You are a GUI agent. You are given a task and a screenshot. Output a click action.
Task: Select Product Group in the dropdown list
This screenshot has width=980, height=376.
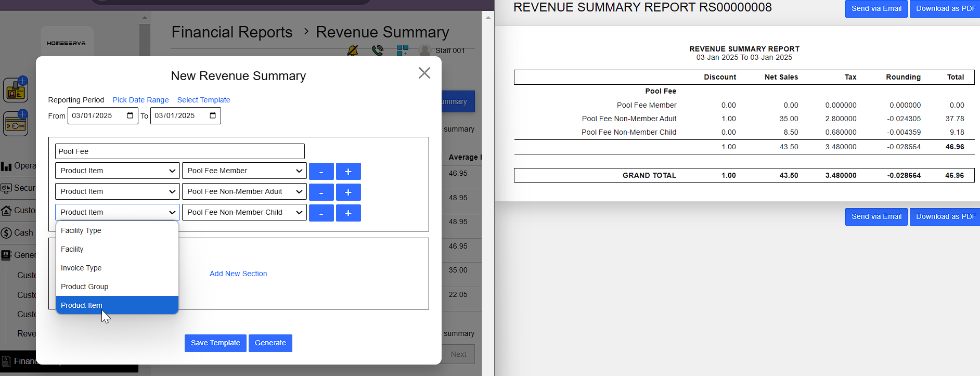(85, 287)
